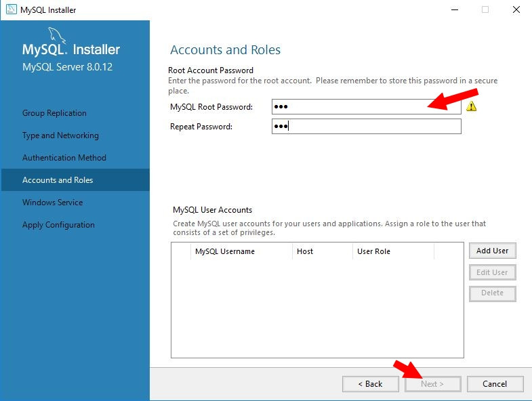Click the MySQL Server 8.0.12 text
The width and height of the screenshot is (532, 401).
(x=67, y=67)
